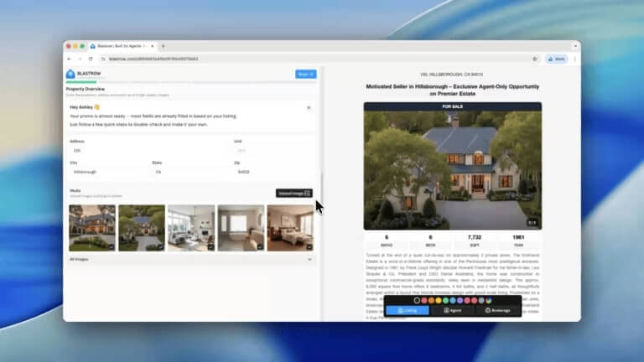Select the Listing tab
Viewport: 644px width, 362px height.
pos(407,310)
